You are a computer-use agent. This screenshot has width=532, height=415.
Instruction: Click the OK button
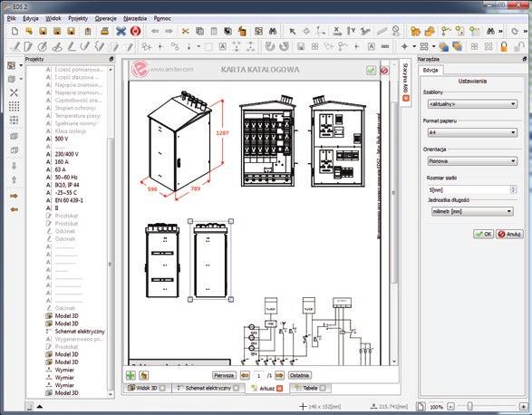coord(483,234)
